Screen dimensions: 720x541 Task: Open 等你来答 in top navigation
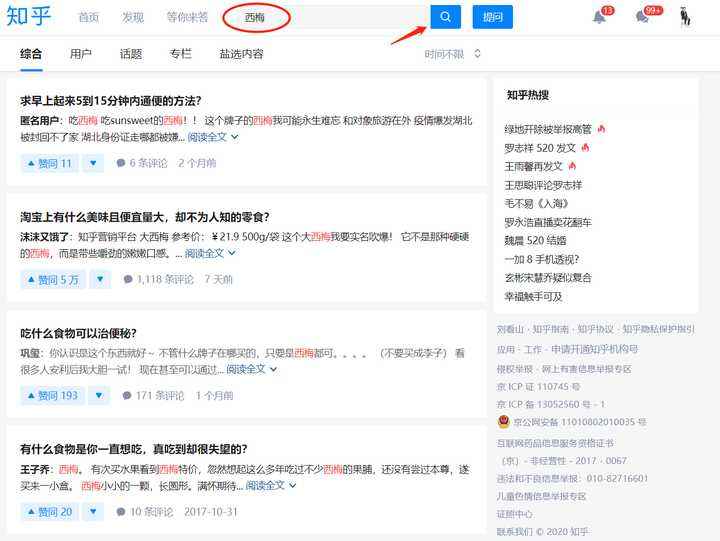click(x=187, y=17)
